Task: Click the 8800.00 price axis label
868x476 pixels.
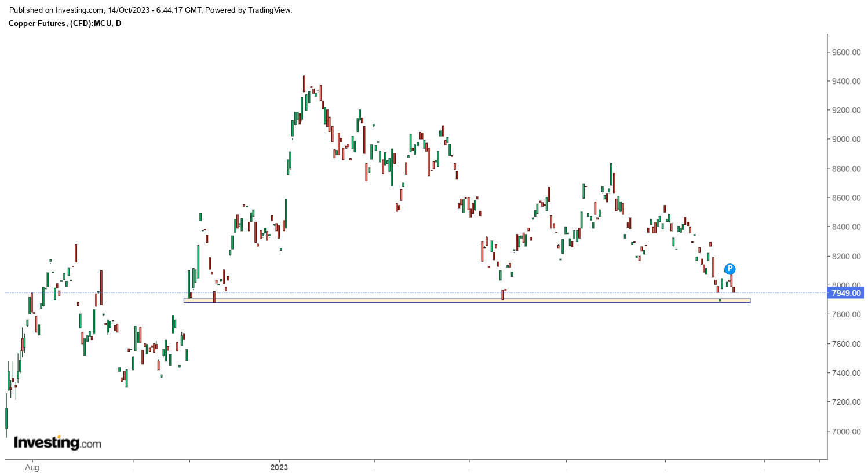Action: pos(846,169)
